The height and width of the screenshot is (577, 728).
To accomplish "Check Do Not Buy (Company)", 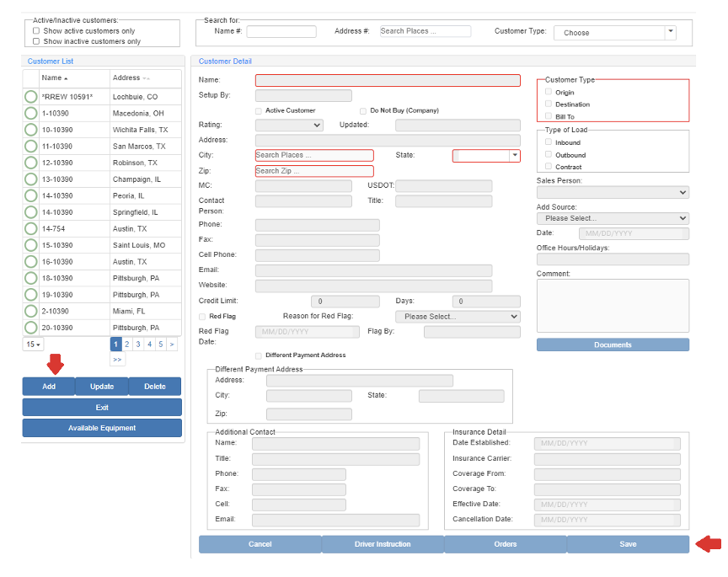I will (363, 111).
